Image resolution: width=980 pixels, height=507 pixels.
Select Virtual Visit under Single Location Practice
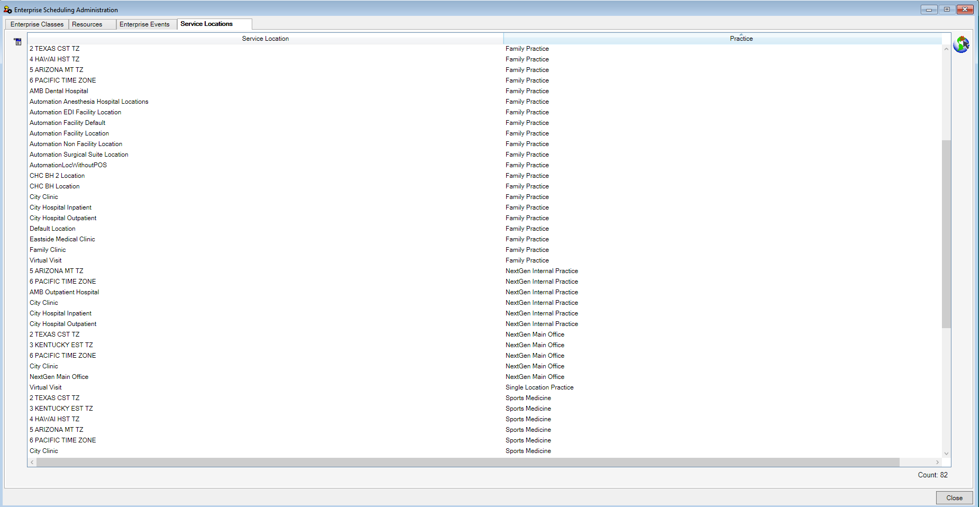485,387
